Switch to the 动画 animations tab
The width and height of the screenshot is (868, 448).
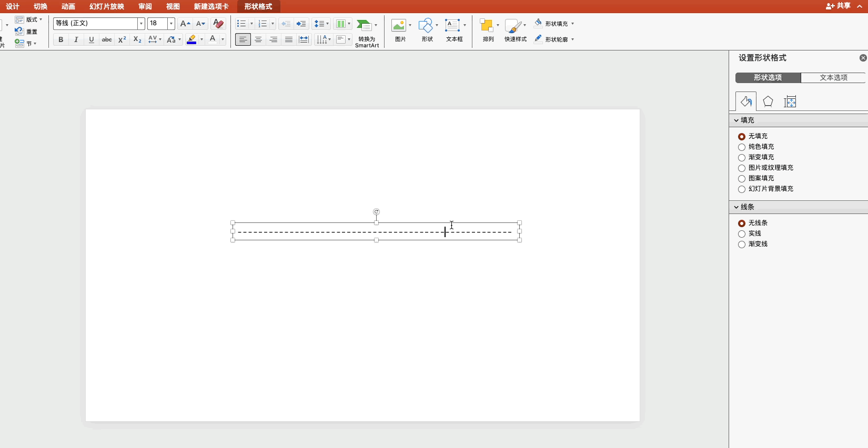(x=68, y=6)
